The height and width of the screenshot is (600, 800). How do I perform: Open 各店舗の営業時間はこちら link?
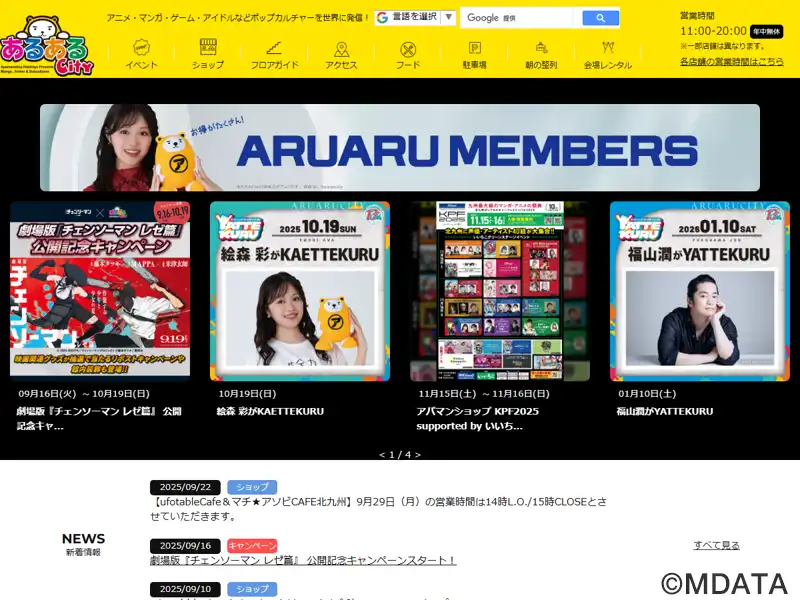click(x=732, y=61)
